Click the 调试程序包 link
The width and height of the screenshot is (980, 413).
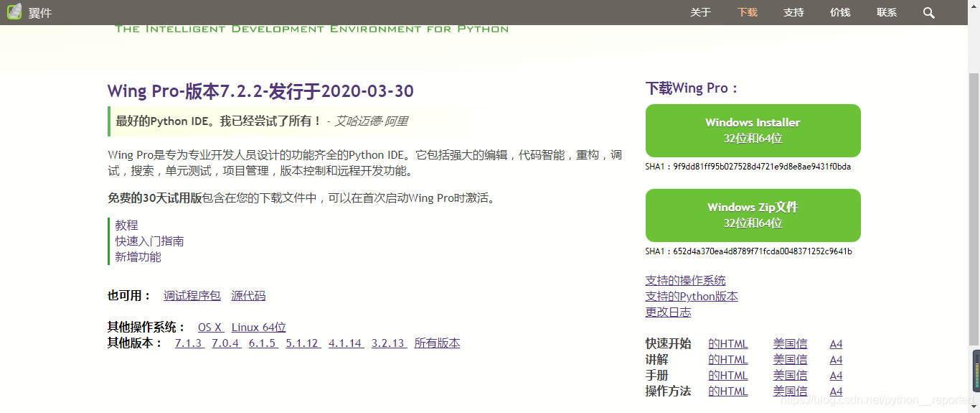click(192, 296)
